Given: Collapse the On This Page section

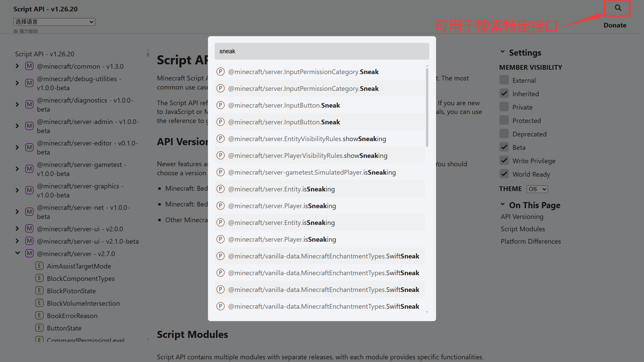Looking at the screenshot, I should pos(502,204).
